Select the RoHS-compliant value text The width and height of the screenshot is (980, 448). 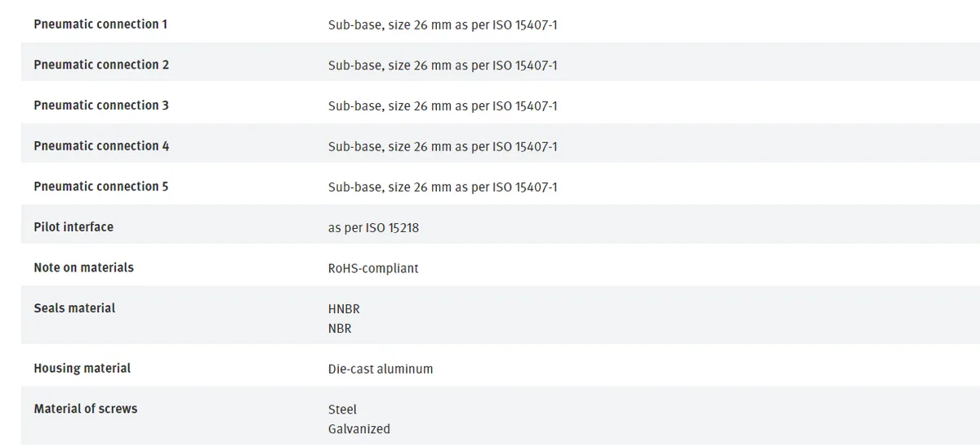pyautogui.click(x=373, y=268)
